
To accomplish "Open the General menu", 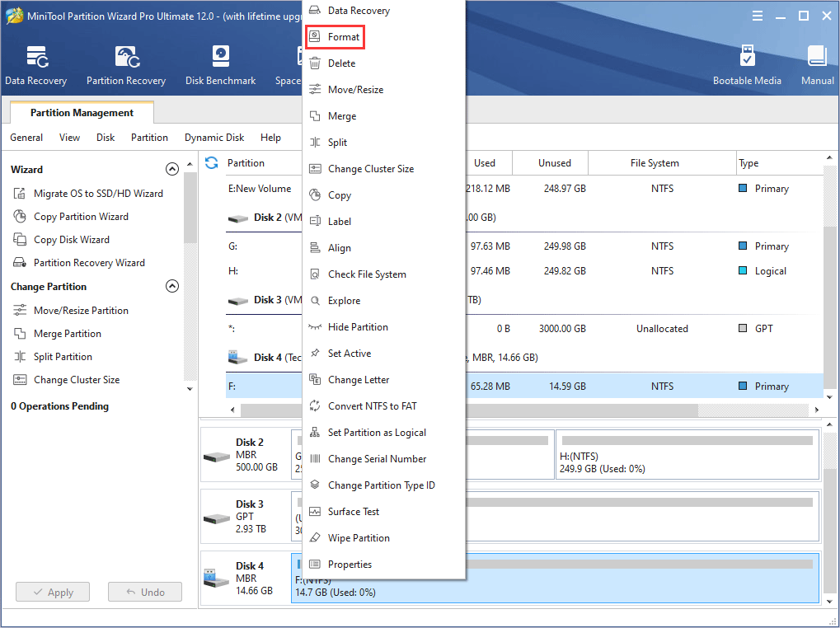I will 26,138.
